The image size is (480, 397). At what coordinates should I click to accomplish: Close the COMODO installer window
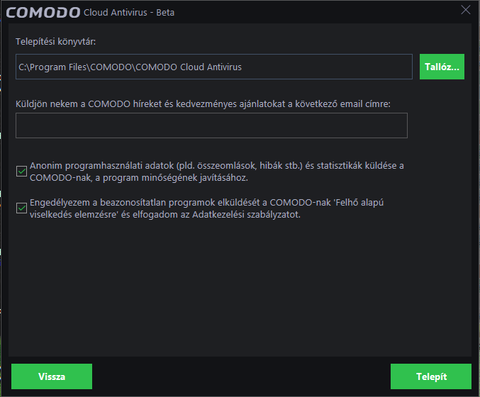click(465, 10)
